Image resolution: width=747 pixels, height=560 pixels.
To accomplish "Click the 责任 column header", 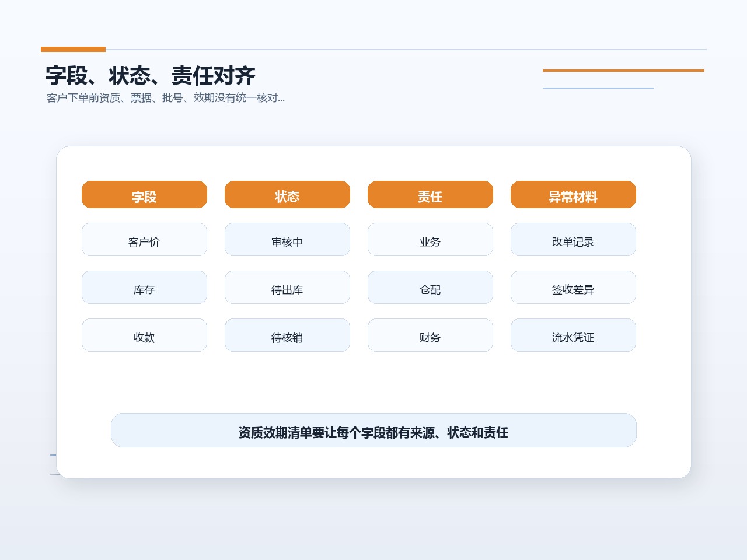I will pos(430,194).
